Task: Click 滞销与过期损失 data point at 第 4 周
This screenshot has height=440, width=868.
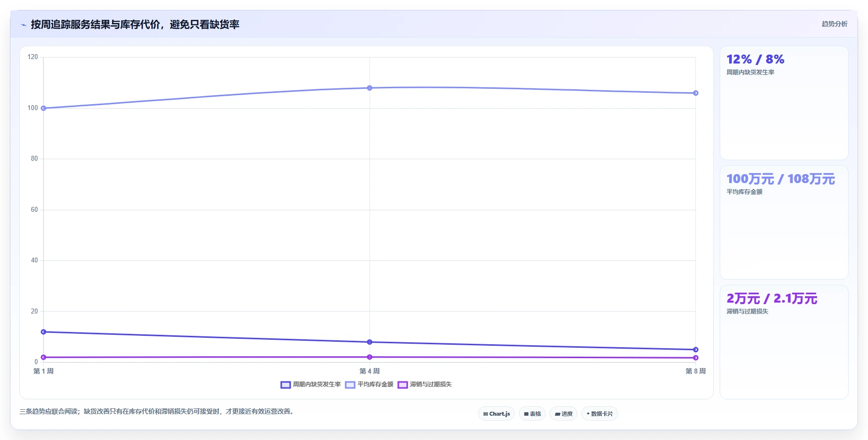Action: (370, 357)
